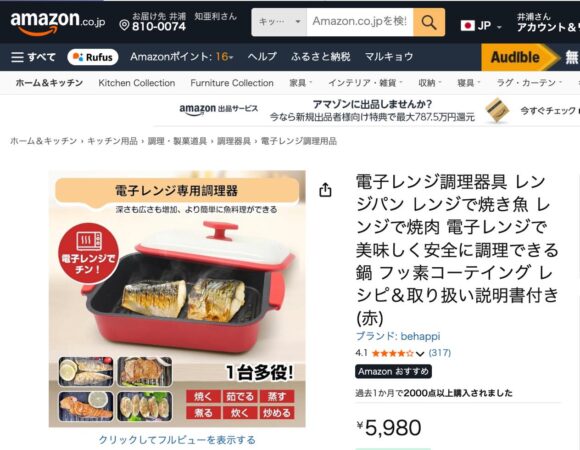Screen dimensions: 580x450
Task: Open the Kitchen Collection tab
Action: pyautogui.click(x=136, y=83)
